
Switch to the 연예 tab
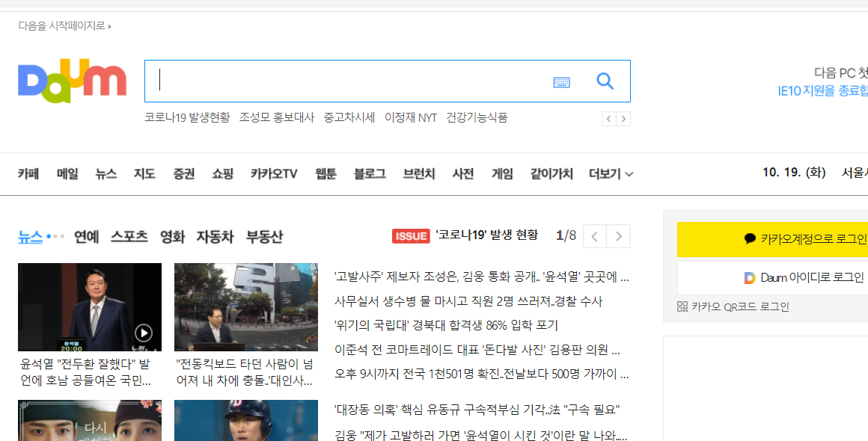[86, 236]
